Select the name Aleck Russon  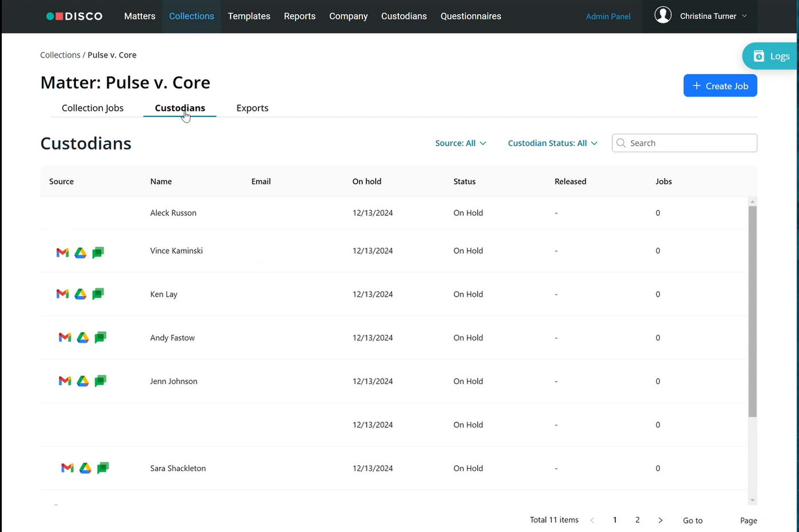pyautogui.click(x=173, y=213)
